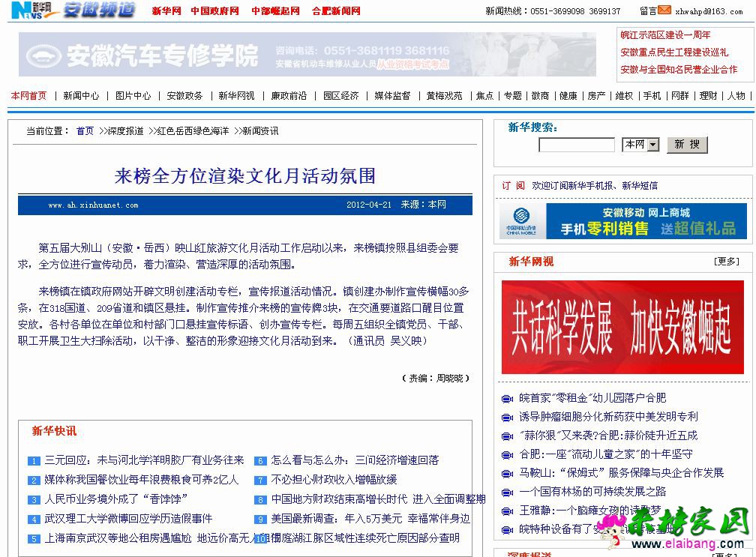756x557 pixels.
Task: Click video camera icon beside 皖首家"零租金"幼儿园
Action: (506, 399)
